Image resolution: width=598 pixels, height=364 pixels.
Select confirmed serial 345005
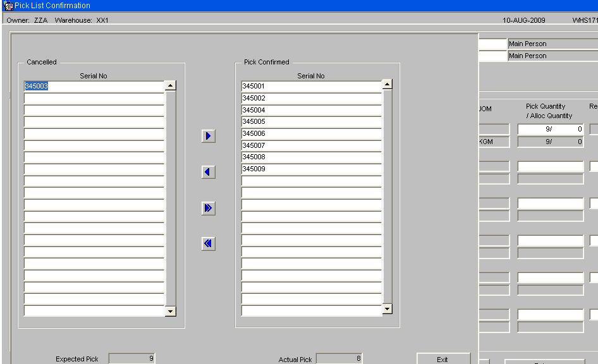point(311,121)
